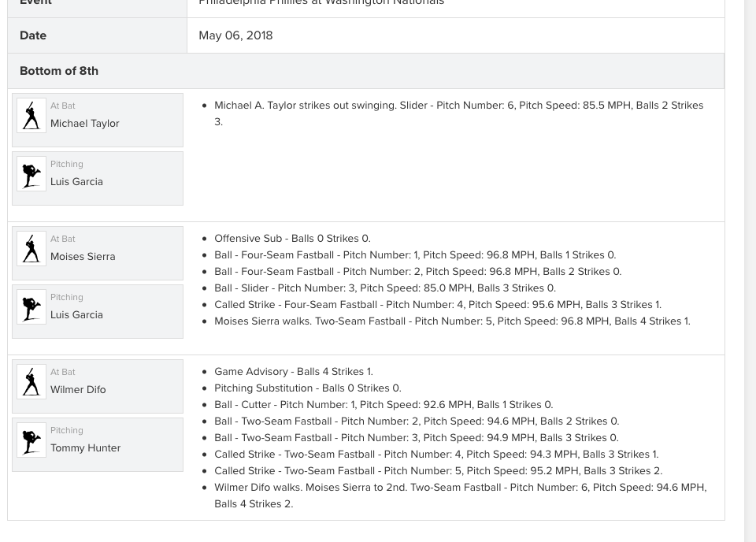
Task: Click the Pitching Substitution play entry
Action: [x=307, y=388]
